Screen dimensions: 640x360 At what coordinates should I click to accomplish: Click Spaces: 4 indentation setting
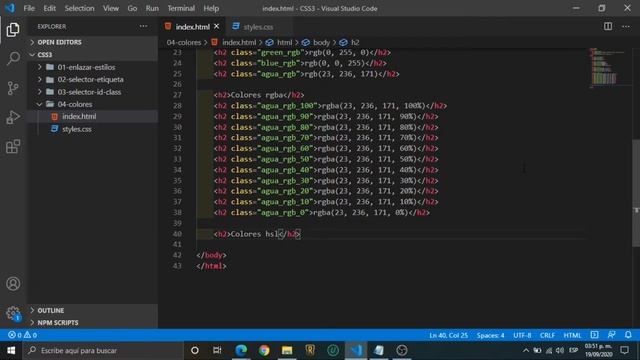(x=490, y=335)
